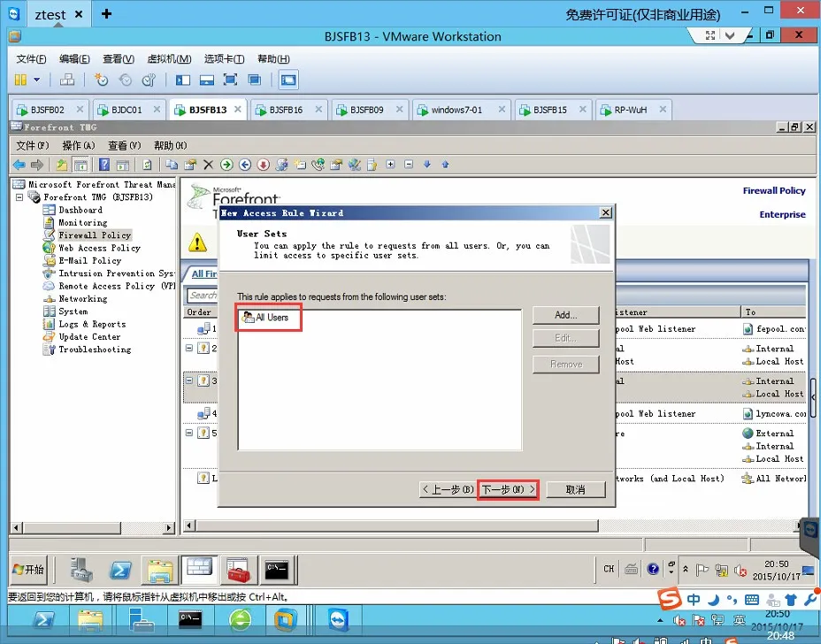Image resolution: width=821 pixels, height=644 pixels.
Task: Click the up one level folder icon in TMG toolbar
Action: 62,165
